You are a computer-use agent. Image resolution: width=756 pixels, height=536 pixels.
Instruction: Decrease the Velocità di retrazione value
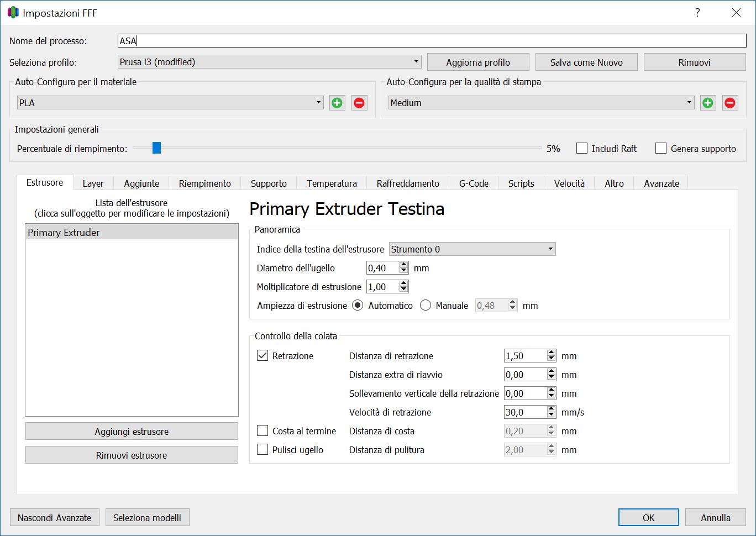click(x=551, y=415)
